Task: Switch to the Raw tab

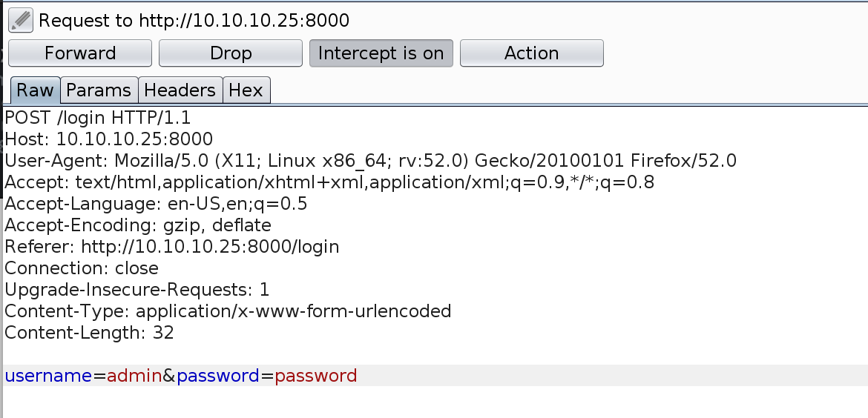Action: pyautogui.click(x=35, y=90)
